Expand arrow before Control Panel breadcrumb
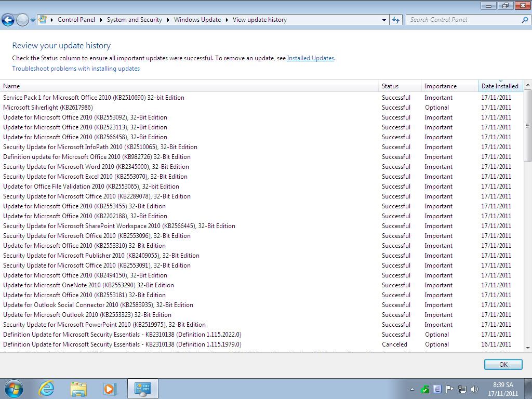 pyautogui.click(x=52, y=20)
